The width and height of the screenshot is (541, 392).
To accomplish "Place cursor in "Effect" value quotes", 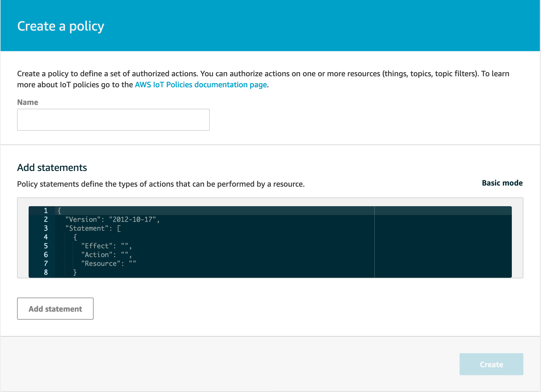I will click(125, 246).
